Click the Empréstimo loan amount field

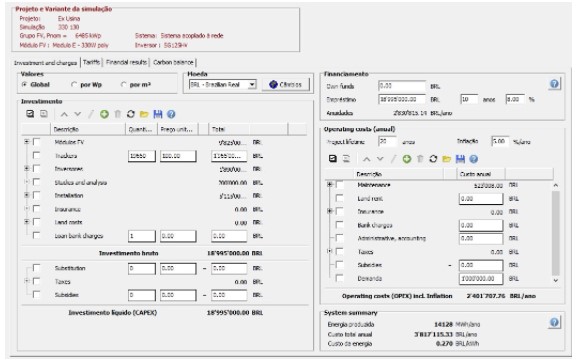point(402,100)
